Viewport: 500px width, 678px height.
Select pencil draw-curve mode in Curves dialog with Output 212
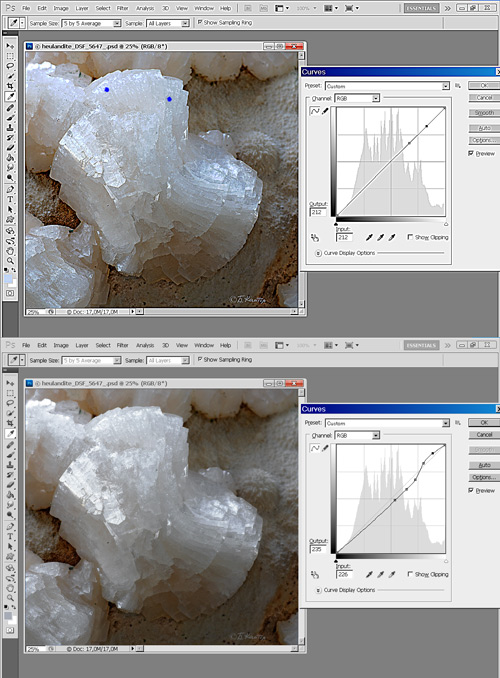click(325, 111)
